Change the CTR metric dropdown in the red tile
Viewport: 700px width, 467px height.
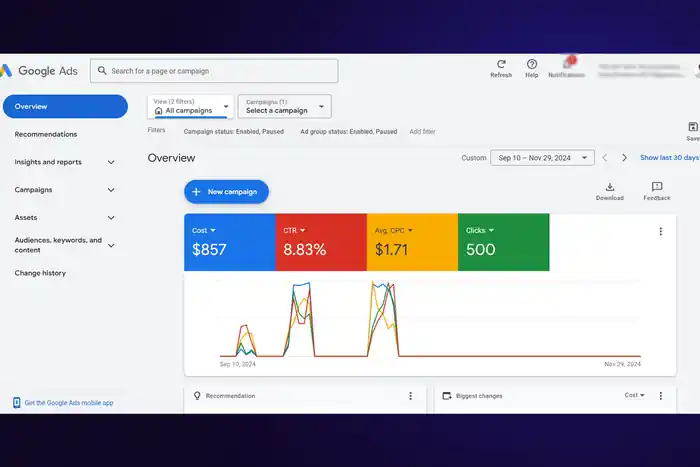click(x=294, y=230)
